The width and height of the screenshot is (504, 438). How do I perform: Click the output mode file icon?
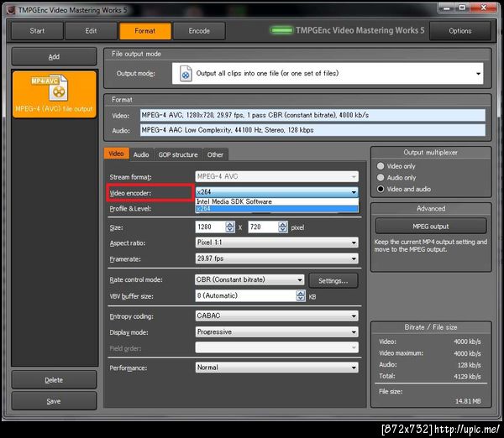tap(186, 74)
